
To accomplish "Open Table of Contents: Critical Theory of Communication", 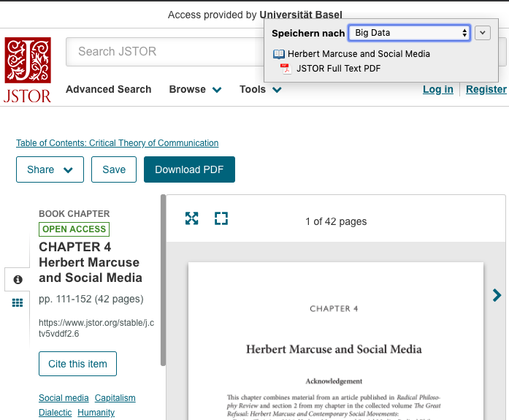I will click(x=117, y=143).
